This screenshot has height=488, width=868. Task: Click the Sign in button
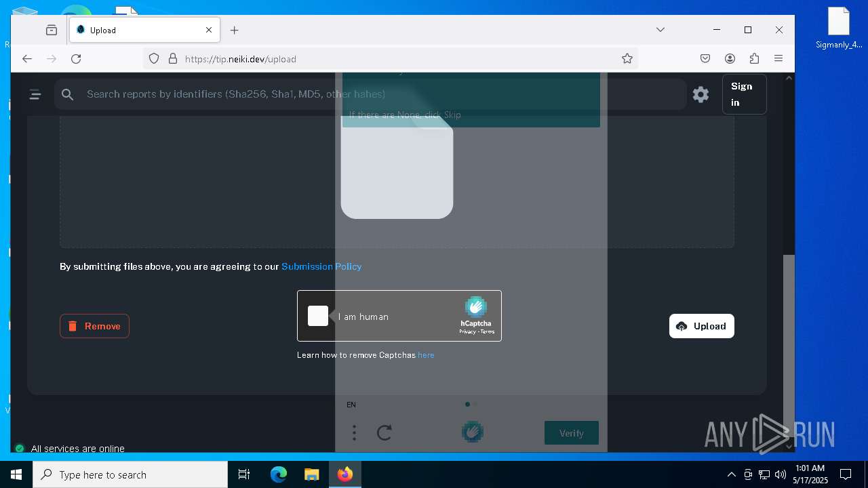tap(744, 94)
